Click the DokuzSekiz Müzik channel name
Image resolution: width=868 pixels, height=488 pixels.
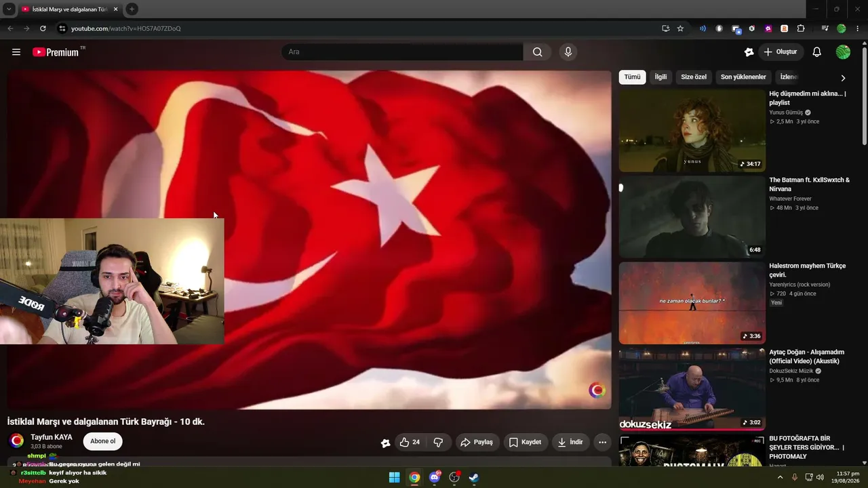(791, 371)
